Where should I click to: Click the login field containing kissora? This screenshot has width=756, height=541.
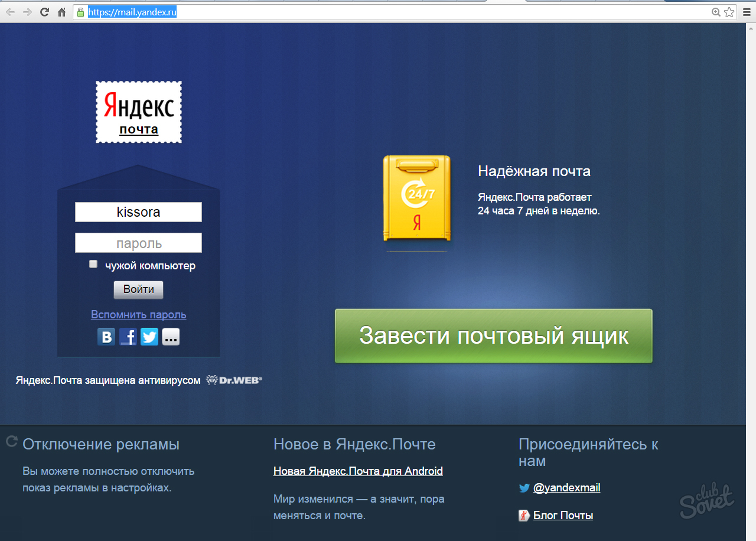[x=138, y=212]
